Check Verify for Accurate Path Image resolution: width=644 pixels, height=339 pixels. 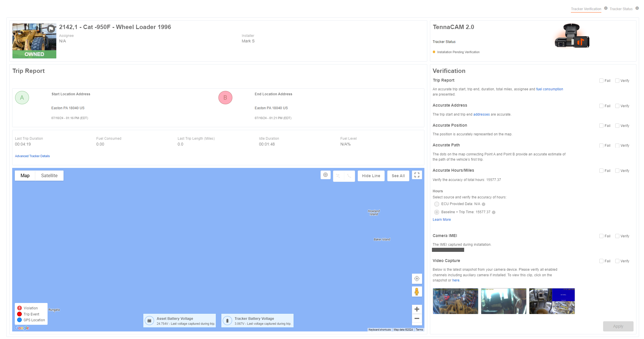click(x=617, y=146)
